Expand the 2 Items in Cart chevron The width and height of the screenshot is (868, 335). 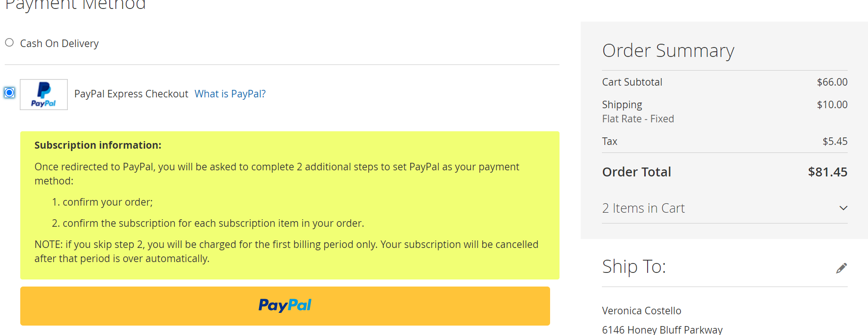pyautogui.click(x=843, y=208)
